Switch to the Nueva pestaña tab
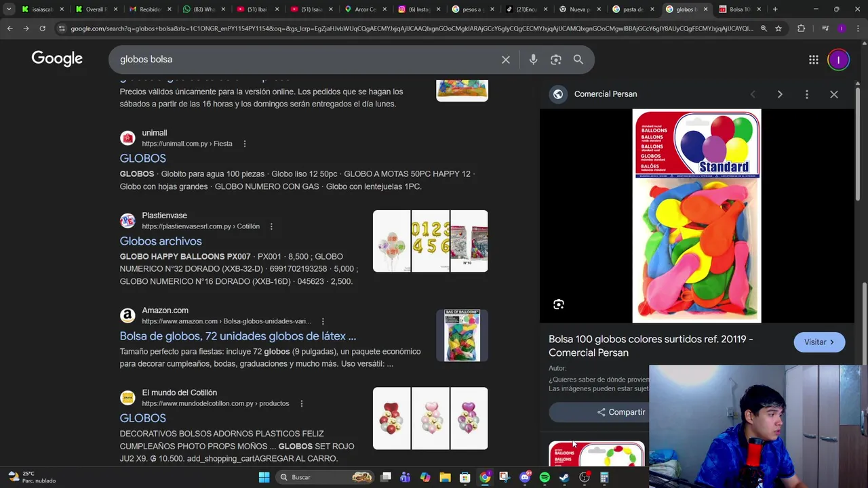The image size is (868, 488). coord(580,9)
